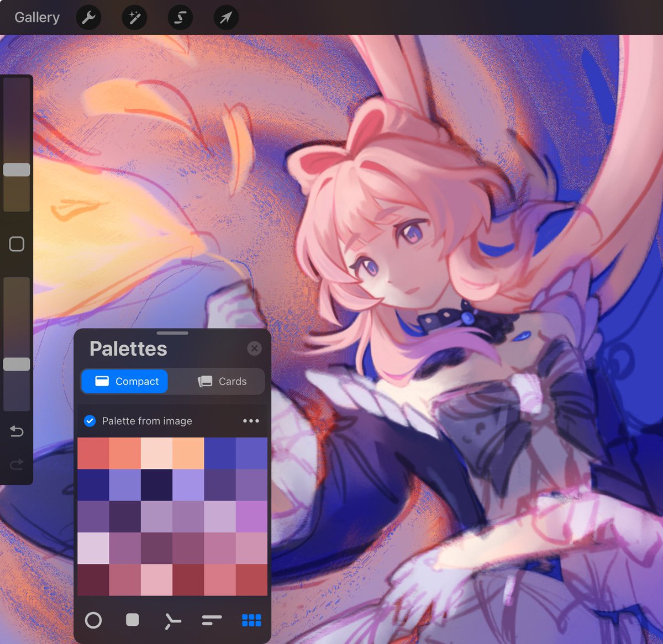Open the Harmony color picker tab
Screen dimensions: 663x644
pyautogui.click(x=172, y=621)
